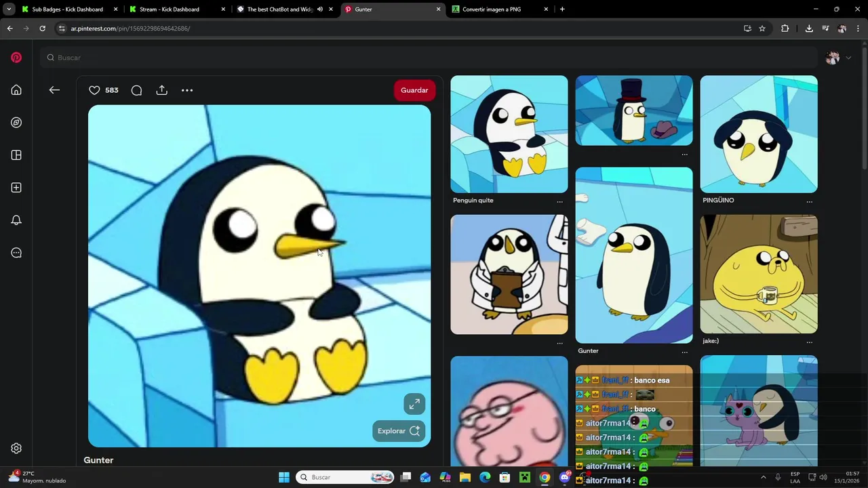Open the Windows Start menu

tap(284, 477)
